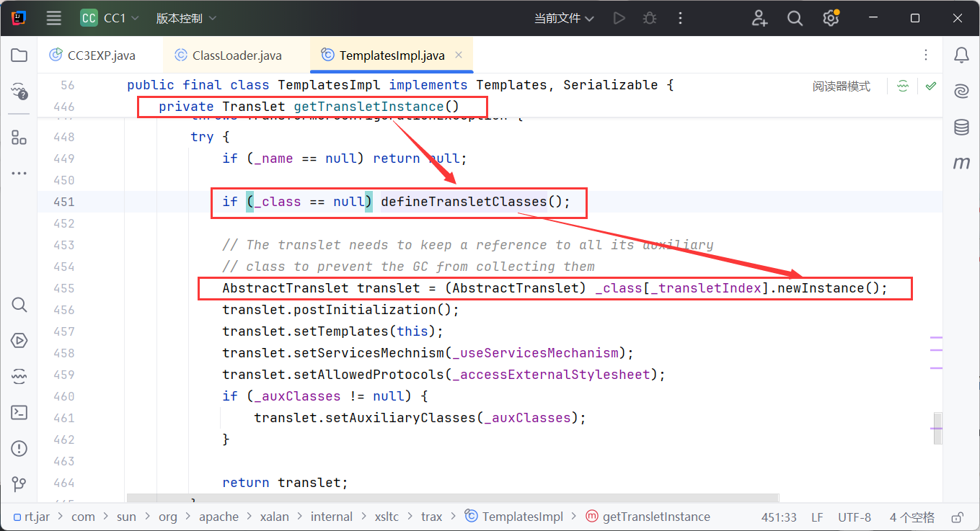Viewport: 980px width, 531px height.
Task: Open the 版本控制 dropdown
Action: pyautogui.click(x=186, y=19)
